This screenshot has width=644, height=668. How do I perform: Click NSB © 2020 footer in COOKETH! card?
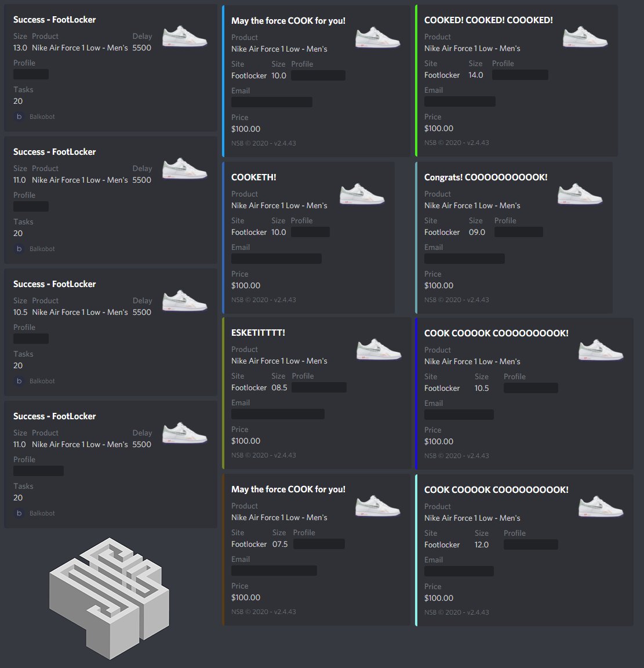[x=264, y=300]
